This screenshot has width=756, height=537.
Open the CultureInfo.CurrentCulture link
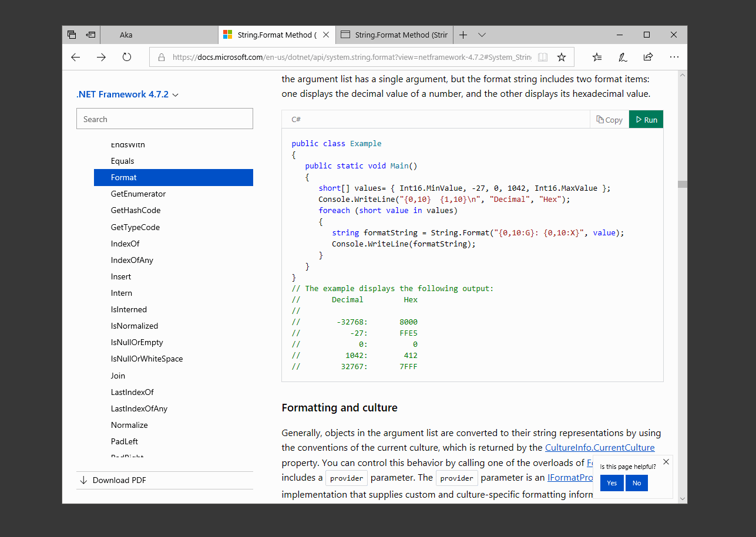click(x=600, y=447)
